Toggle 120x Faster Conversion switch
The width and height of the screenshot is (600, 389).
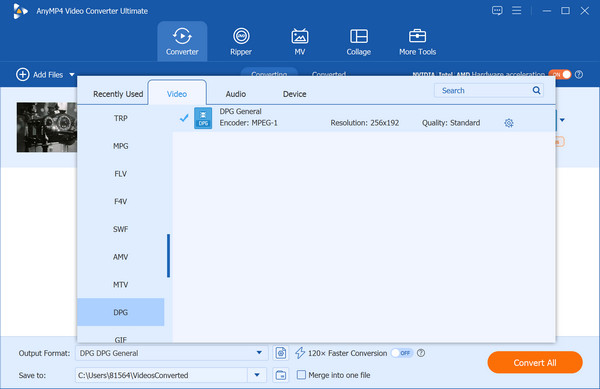402,353
